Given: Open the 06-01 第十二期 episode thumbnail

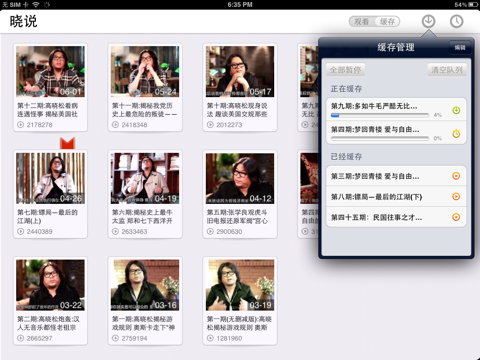Looking at the screenshot, I should click(x=50, y=71).
